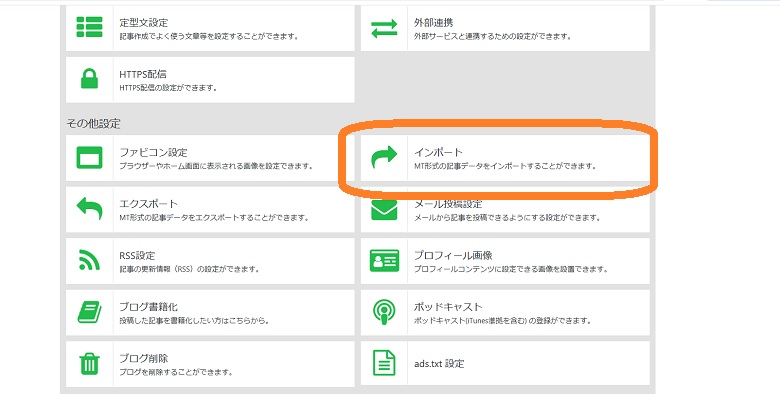Click the 外部連携 arrows icon
Image resolution: width=780 pixels, height=394 pixels.
pos(384,28)
